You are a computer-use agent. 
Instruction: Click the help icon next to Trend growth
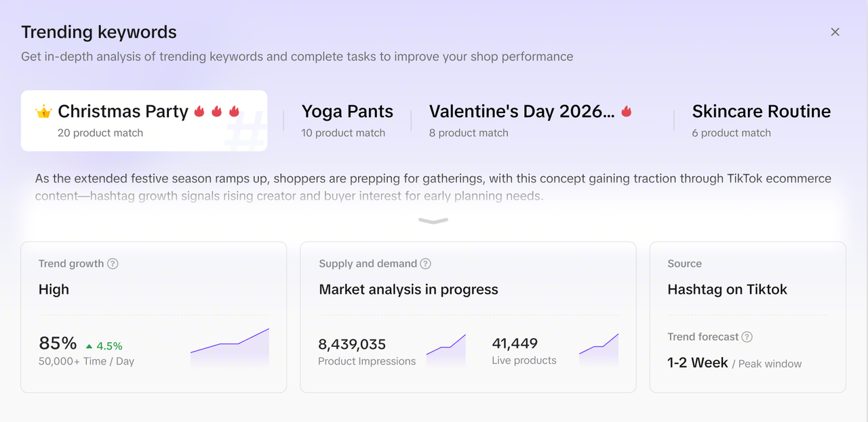(x=113, y=263)
